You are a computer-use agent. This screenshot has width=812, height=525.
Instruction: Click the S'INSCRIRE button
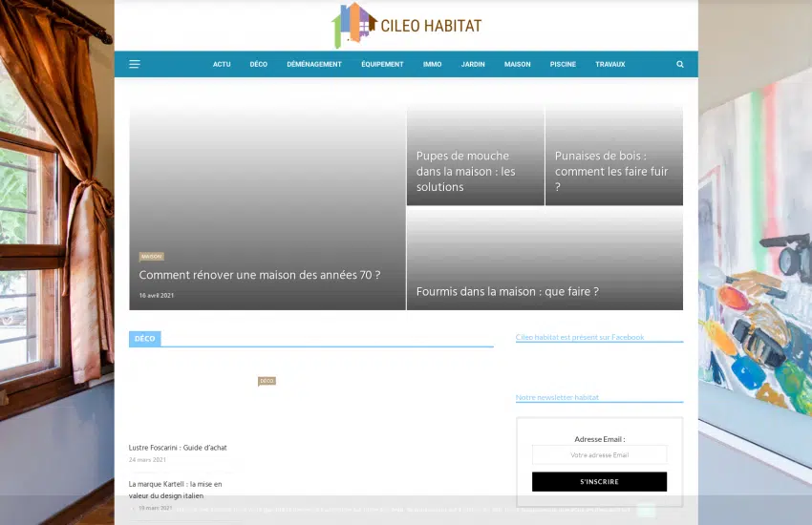tap(599, 481)
